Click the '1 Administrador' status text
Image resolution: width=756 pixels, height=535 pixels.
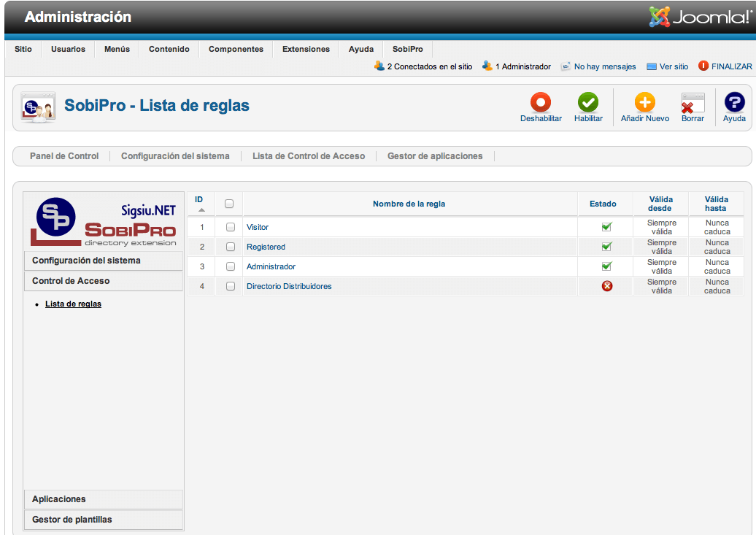523,66
